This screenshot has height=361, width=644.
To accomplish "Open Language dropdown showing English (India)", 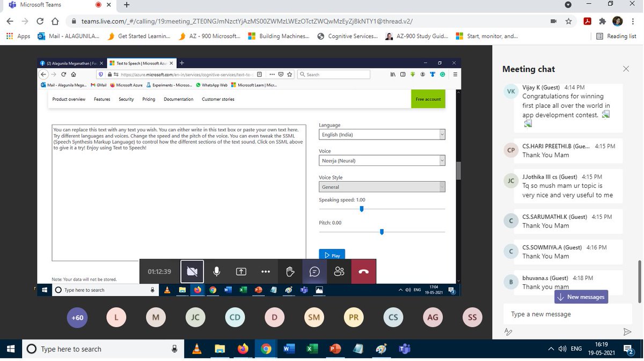I will point(382,135).
